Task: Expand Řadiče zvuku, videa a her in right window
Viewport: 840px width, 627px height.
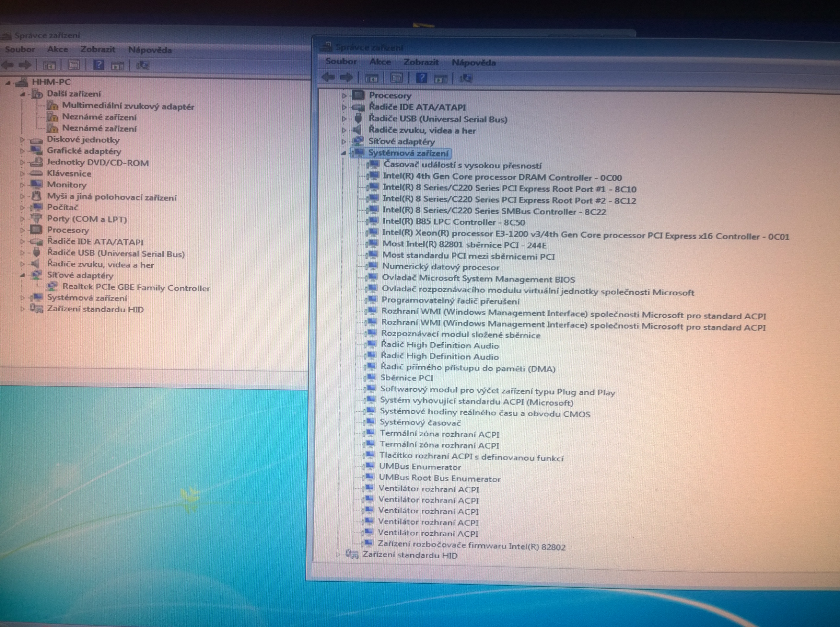Action: pos(344,130)
